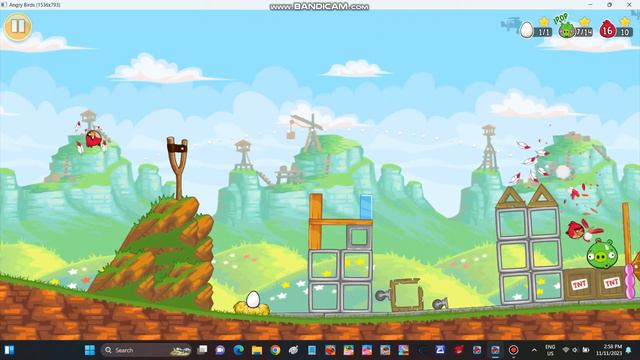Show hidden system tray icons
Viewport: 640px width, 360px height.
click(x=534, y=350)
